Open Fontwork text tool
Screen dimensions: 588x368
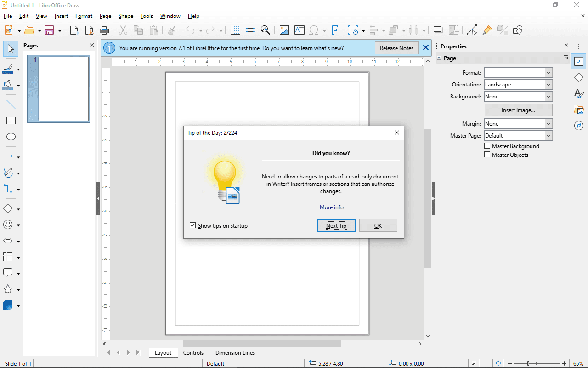click(x=335, y=30)
